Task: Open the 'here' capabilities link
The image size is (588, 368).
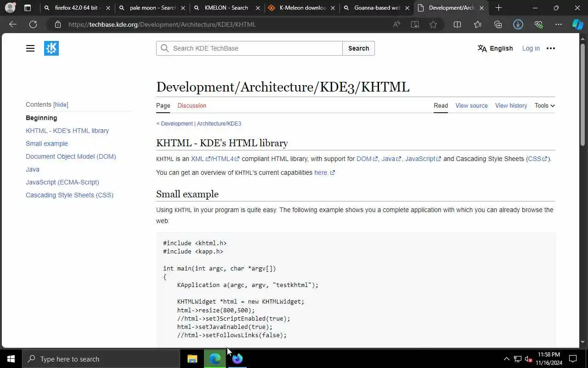Action: click(x=324, y=172)
